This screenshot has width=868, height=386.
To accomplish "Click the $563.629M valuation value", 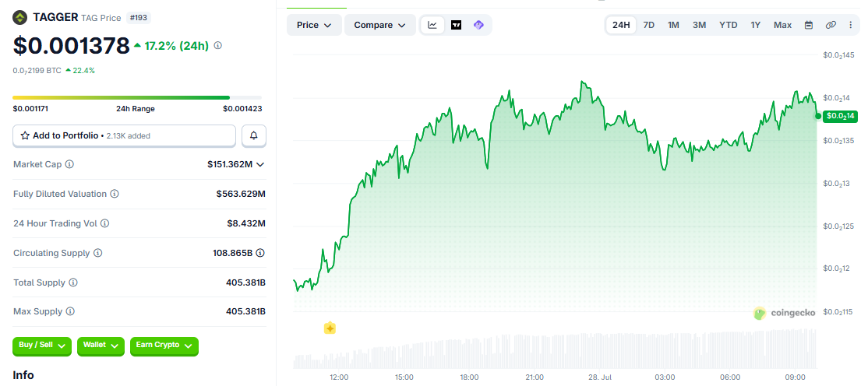I will (x=241, y=194).
